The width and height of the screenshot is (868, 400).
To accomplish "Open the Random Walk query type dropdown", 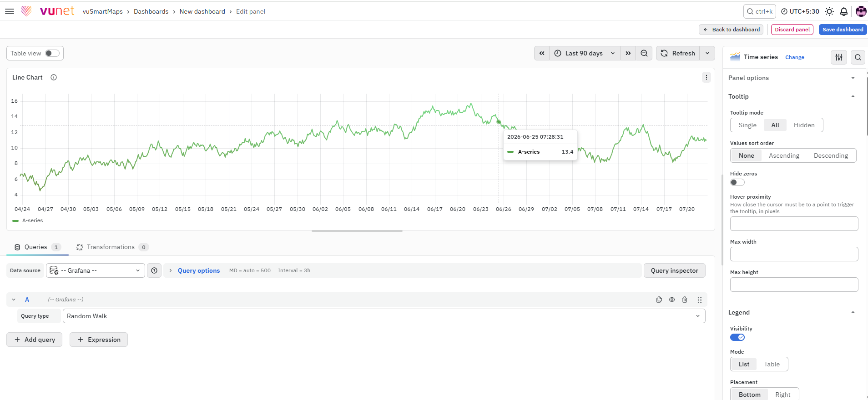I will [384, 316].
